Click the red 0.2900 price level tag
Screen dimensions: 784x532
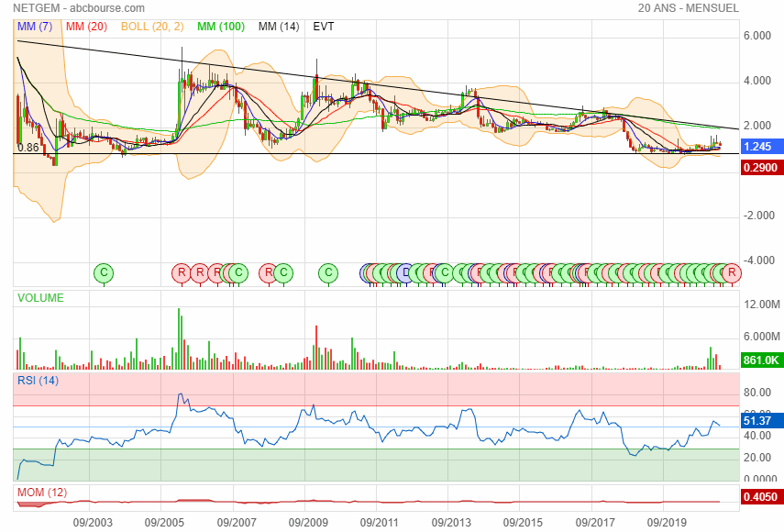pos(760,167)
